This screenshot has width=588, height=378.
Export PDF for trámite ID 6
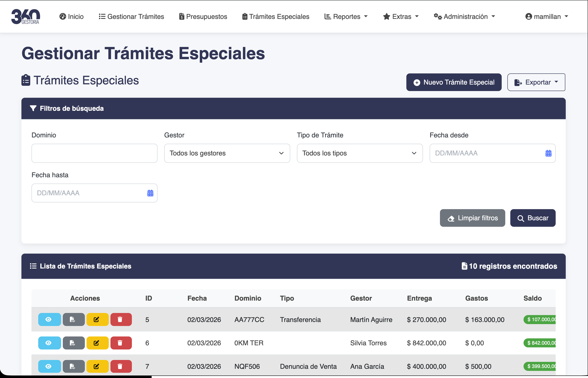[73, 343]
